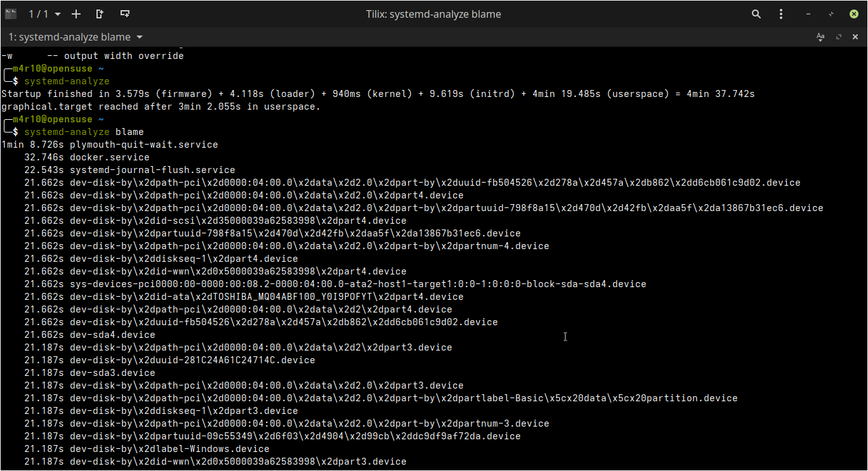The image size is (868, 471).
Task: Open the Tilix session sidebar icon
Action: tap(11, 14)
